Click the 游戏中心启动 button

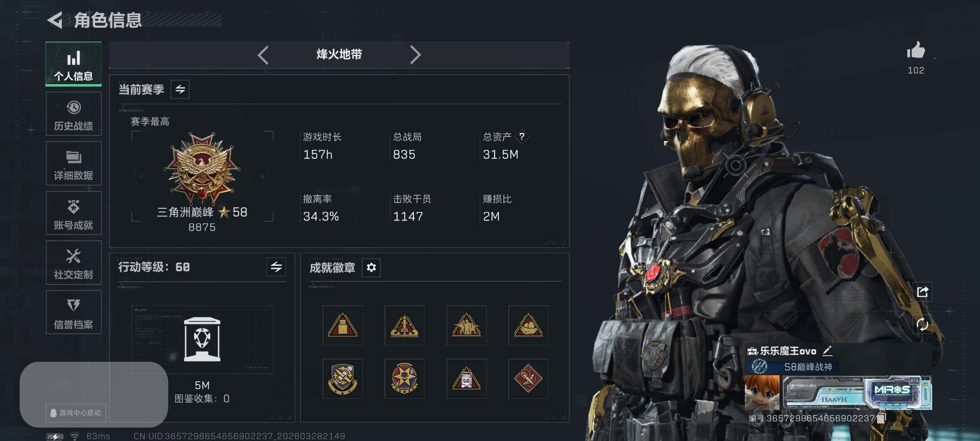click(x=76, y=413)
